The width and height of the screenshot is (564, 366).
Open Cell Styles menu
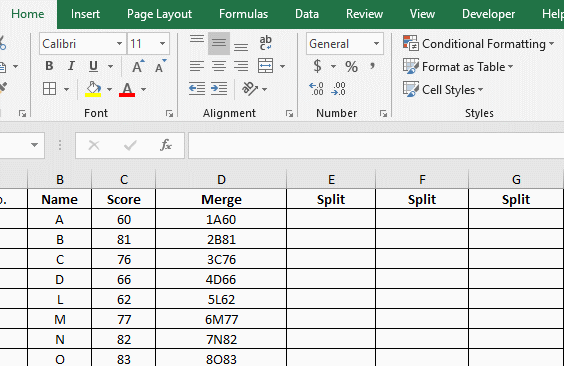click(443, 90)
